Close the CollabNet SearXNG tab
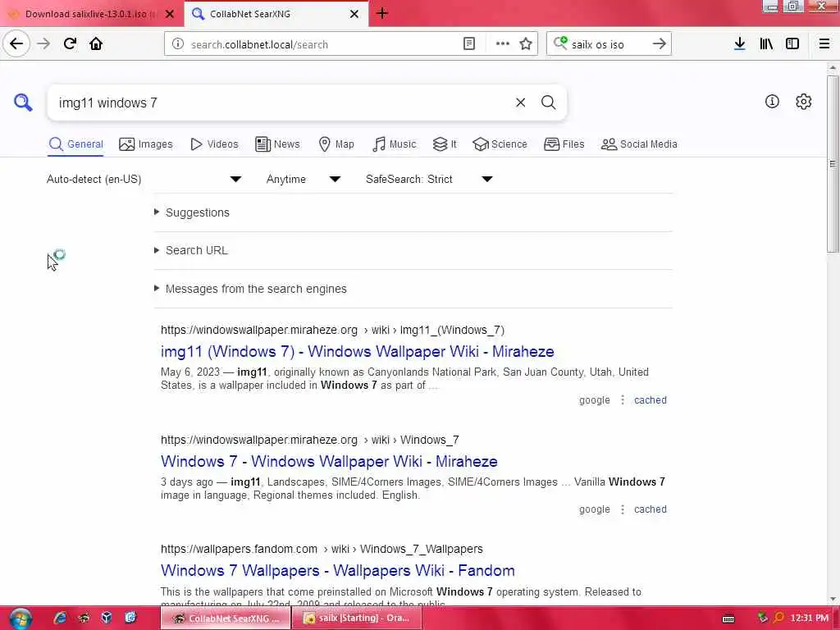Viewport: 840px width, 630px height. tap(354, 14)
